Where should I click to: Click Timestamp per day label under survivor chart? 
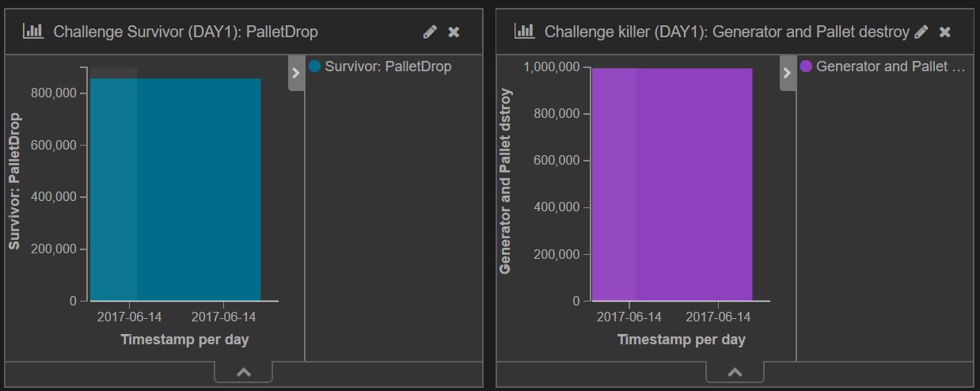pyautogui.click(x=184, y=340)
